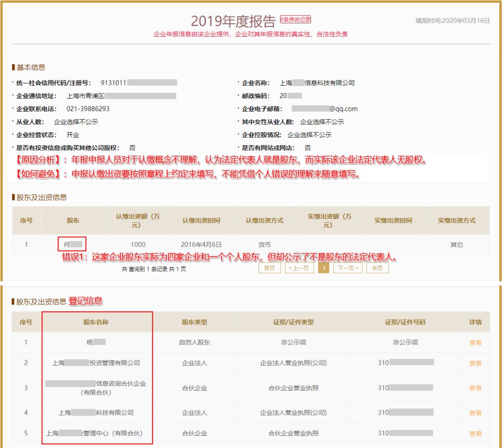Click the 股东类型 column header

(x=195, y=322)
